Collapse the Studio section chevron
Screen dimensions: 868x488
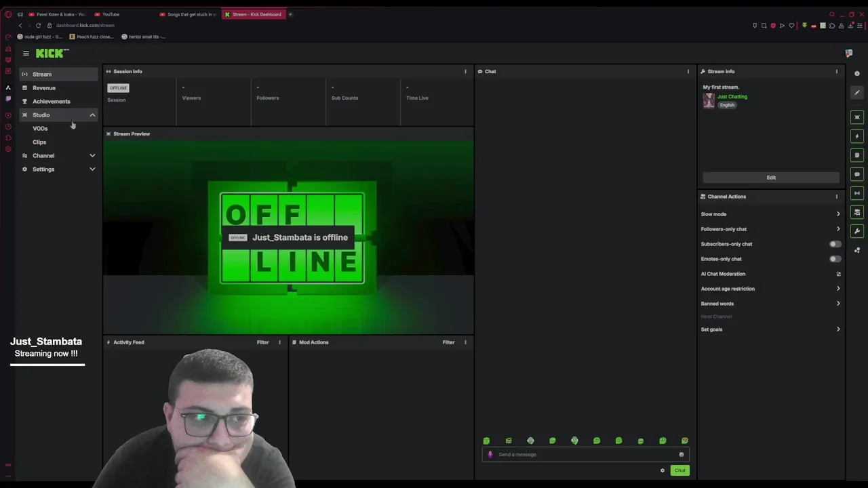(x=92, y=115)
